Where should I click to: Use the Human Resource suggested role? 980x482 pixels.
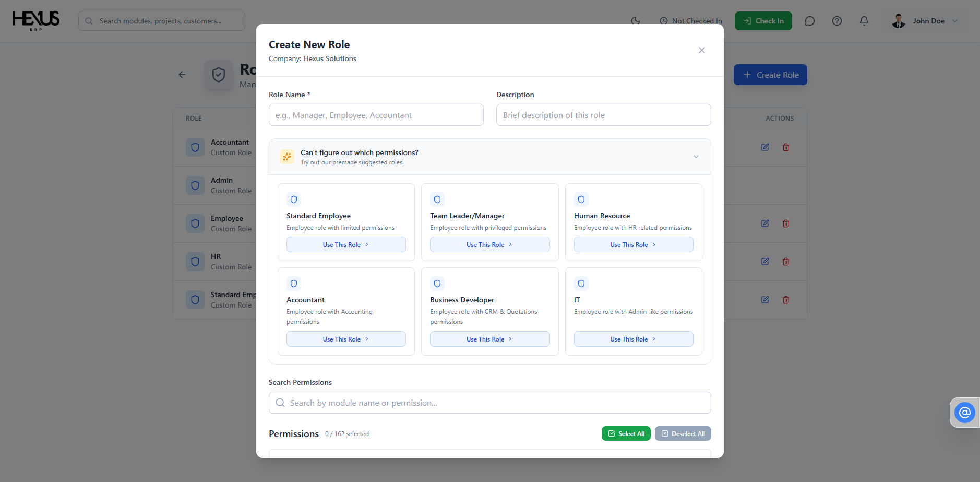(634, 244)
